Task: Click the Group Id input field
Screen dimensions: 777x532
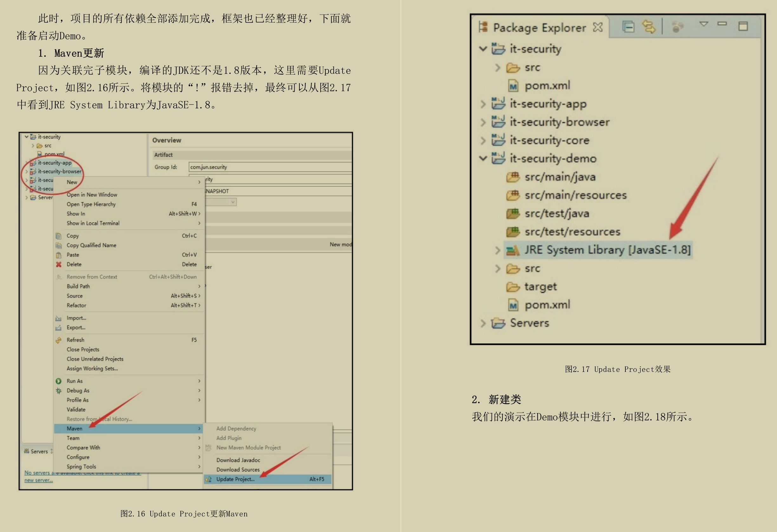Action: pos(270,167)
